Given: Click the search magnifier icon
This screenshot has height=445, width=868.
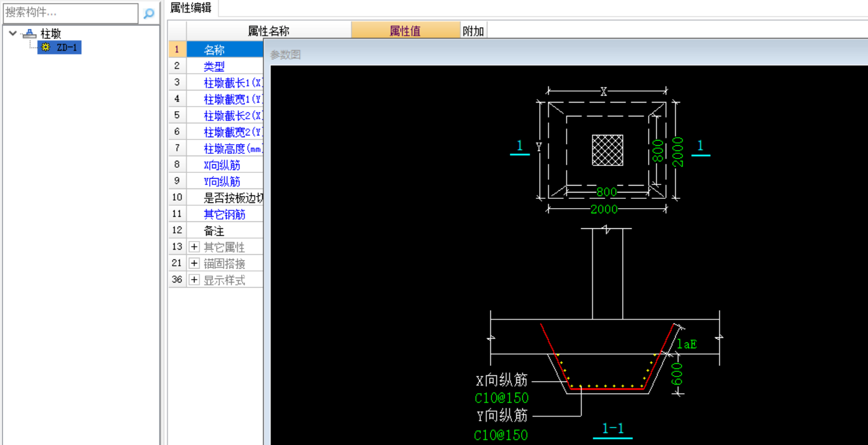Looking at the screenshot, I should [149, 13].
